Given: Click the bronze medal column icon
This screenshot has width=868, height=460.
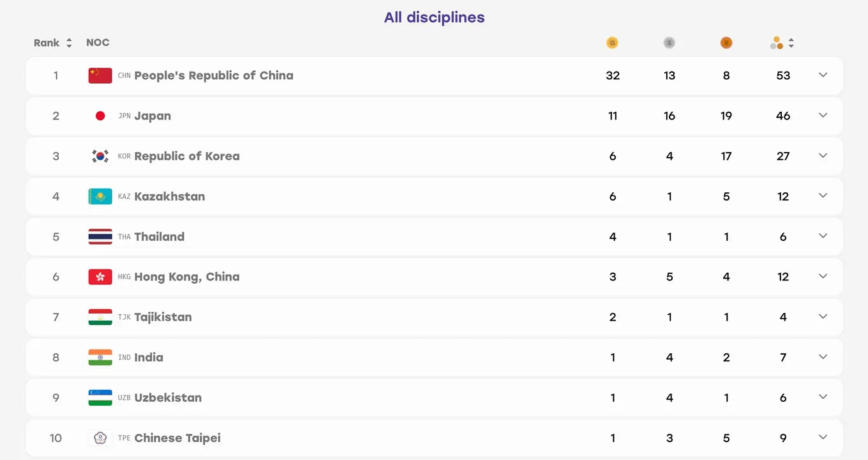Looking at the screenshot, I should pos(726,43).
